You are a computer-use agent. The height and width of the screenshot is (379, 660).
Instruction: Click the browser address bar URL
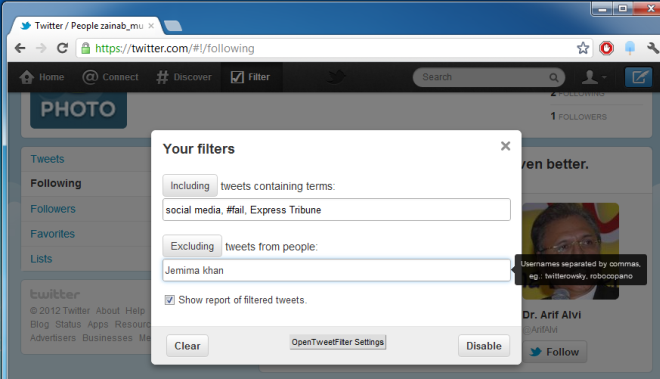[x=175, y=48]
